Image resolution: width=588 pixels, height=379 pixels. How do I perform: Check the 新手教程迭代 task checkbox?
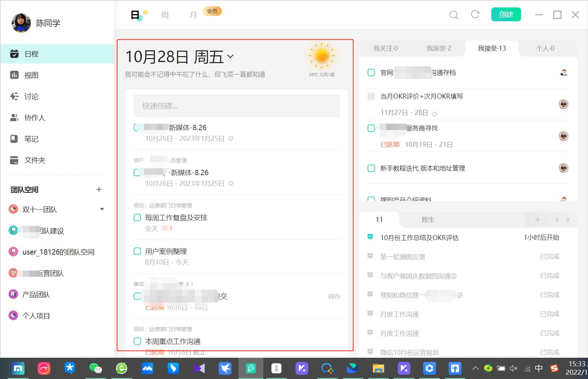click(x=371, y=168)
